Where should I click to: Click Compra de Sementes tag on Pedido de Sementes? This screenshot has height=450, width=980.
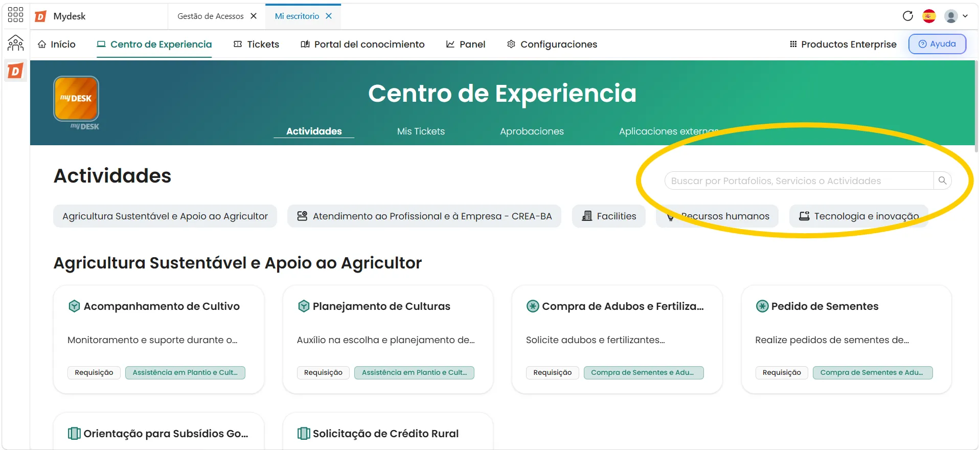coord(873,373)
